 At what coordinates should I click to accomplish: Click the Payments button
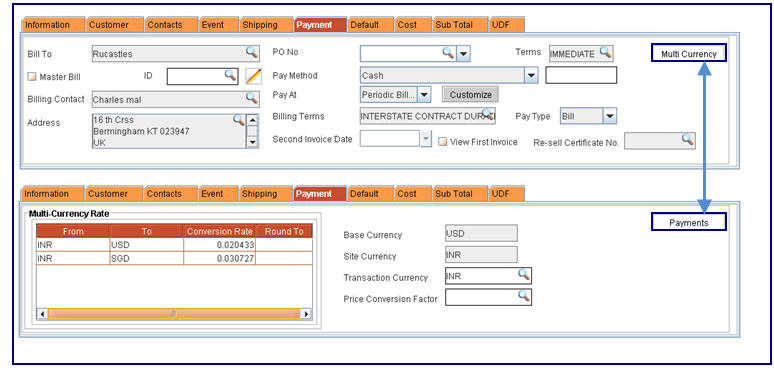689,223
